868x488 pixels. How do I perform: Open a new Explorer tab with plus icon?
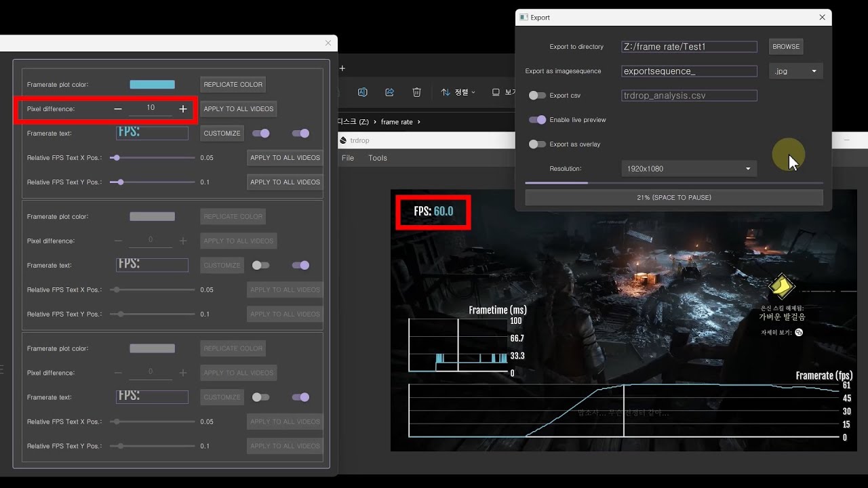[x=342, y=68]
